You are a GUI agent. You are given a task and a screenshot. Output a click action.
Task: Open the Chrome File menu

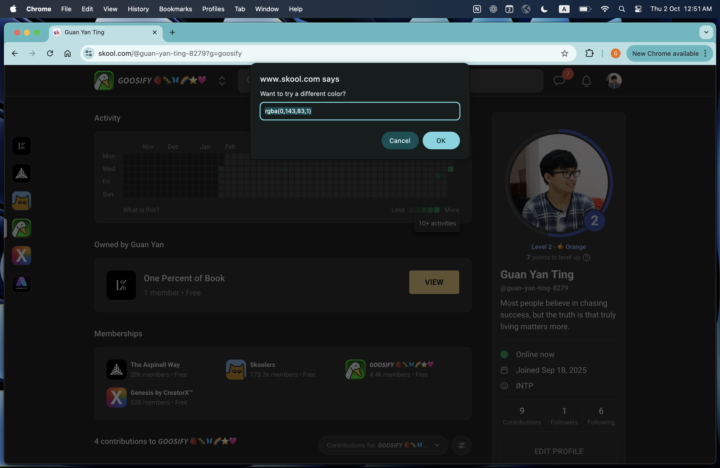[x=66, y=9]
